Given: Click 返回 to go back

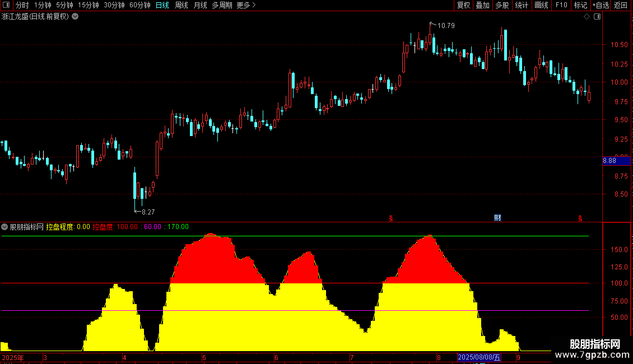Looking at the screenshot, I should coord(621,5).
